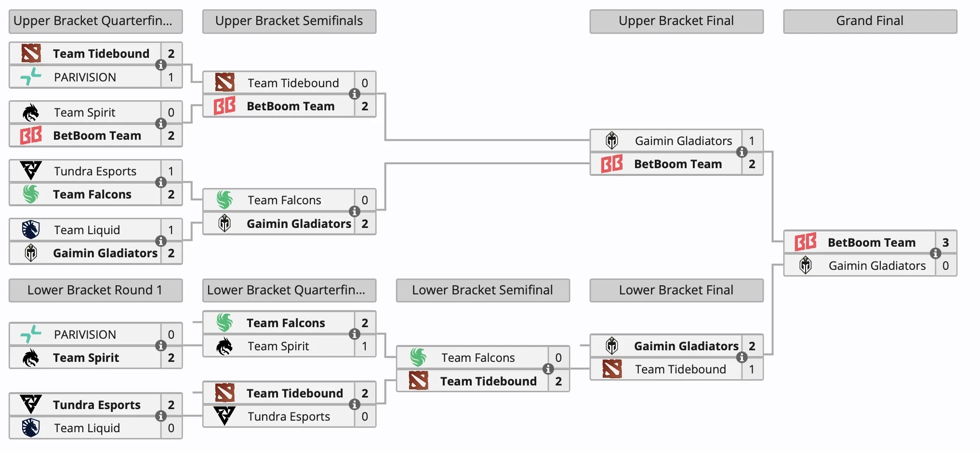Screen dimensions: 980x451
Task: Open info for Tundra Esports vs Team Liquid
Action: point(161,416)
